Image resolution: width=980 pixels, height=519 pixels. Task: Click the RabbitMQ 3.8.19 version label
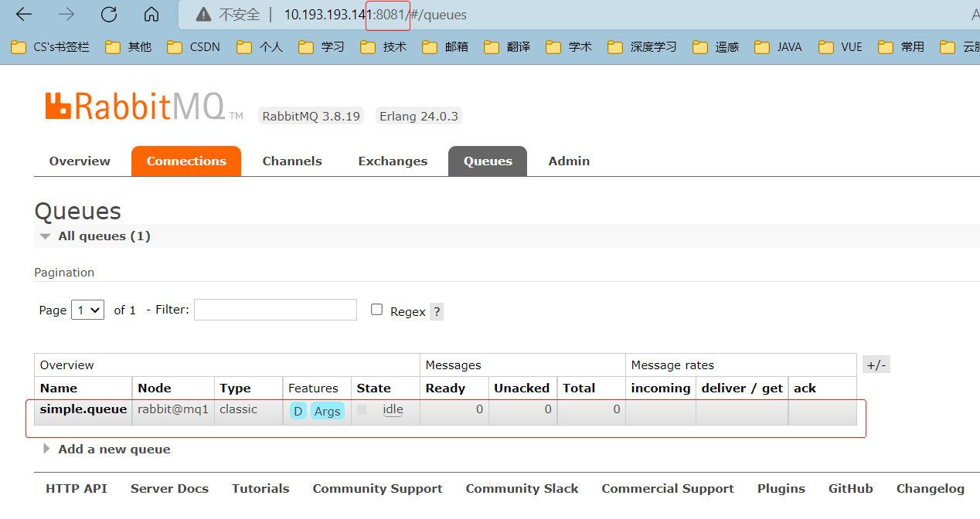tap(311, 117)
